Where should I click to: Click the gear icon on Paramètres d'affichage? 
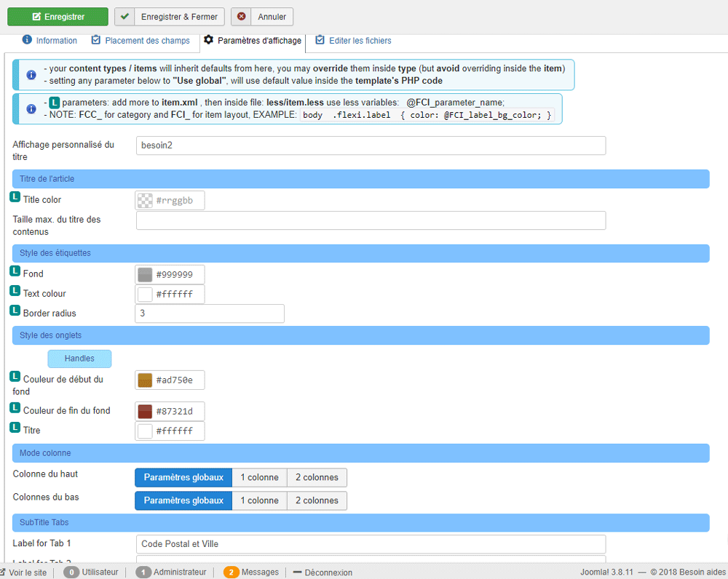208,39
